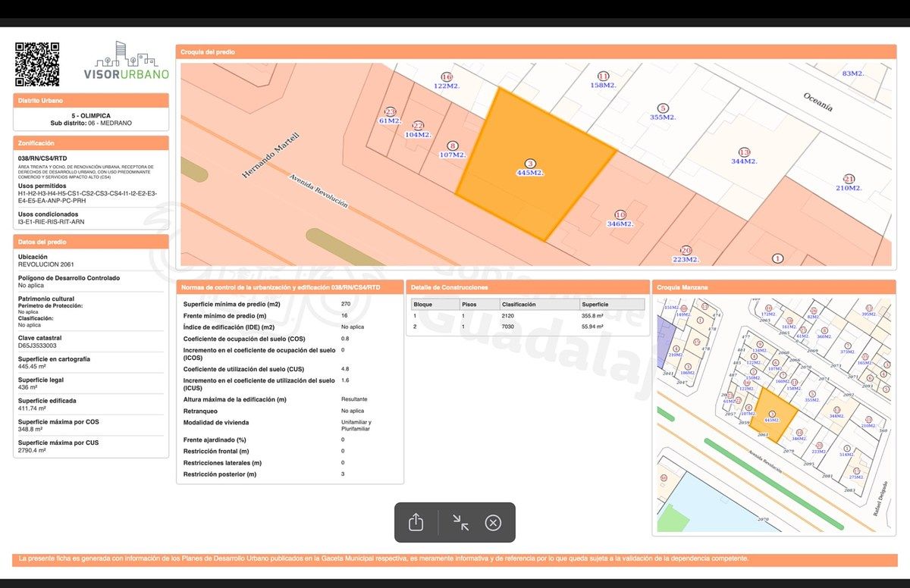Click the share icon in the floating toolbar
This screenshot has width=910, height=588.
[416, 522]
